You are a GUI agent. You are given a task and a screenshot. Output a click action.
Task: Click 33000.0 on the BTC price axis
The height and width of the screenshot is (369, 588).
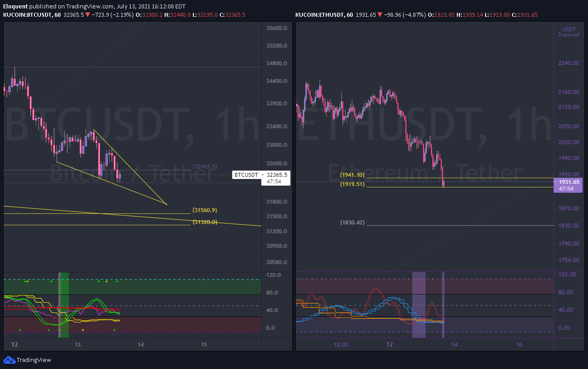pyautogui.click(x=277, y=145)
